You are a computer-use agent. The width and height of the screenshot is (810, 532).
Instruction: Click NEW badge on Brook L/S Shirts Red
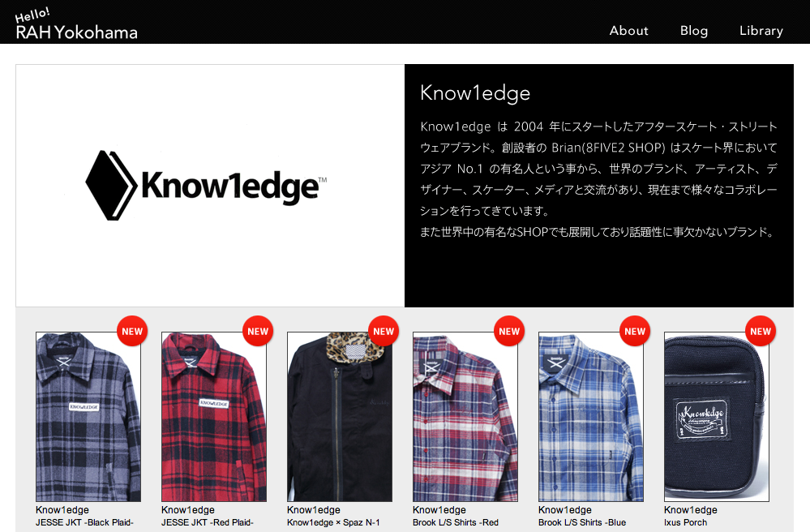(x=509, y=331)
